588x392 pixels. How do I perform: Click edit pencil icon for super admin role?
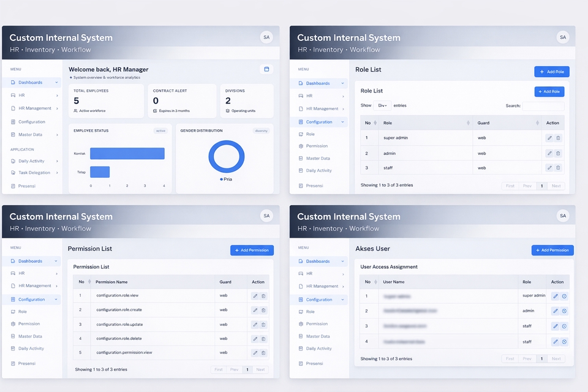549,138
